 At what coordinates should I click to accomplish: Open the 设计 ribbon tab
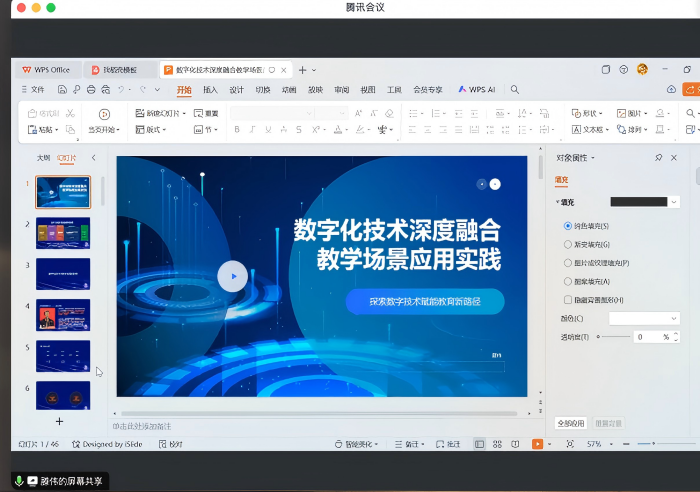[236, 89]
